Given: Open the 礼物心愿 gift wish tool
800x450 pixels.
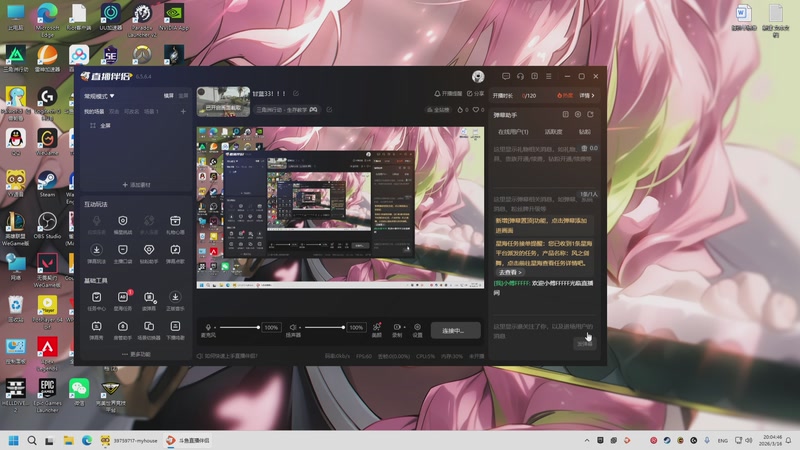Looking at the screenshot, I should click(x=175, y=224).
